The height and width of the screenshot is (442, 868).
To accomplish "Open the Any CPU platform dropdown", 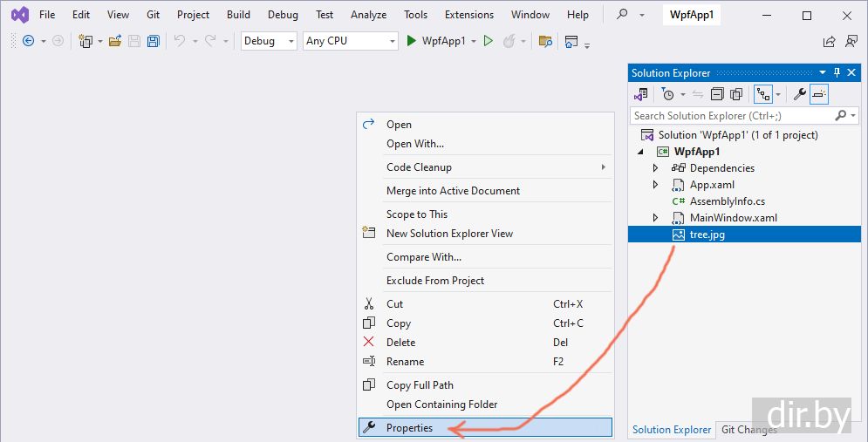I will click(350, 41).
